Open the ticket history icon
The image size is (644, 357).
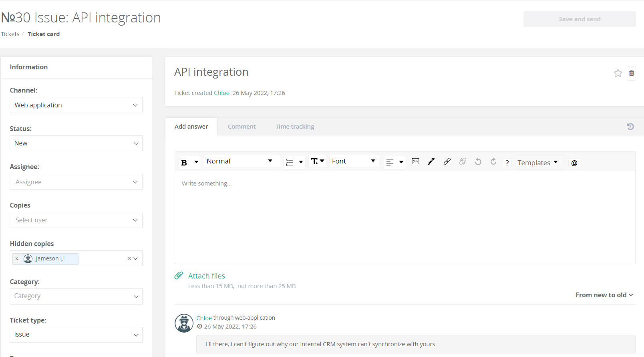coord(630,127)
